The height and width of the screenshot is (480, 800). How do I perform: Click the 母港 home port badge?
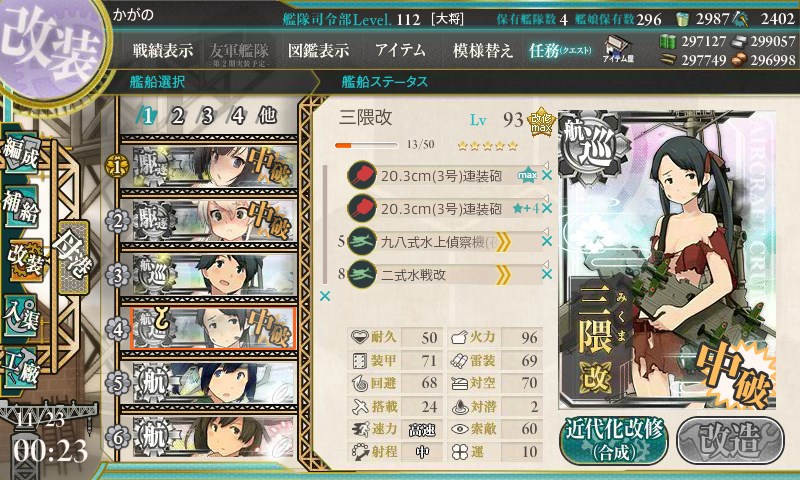[73, 257]
